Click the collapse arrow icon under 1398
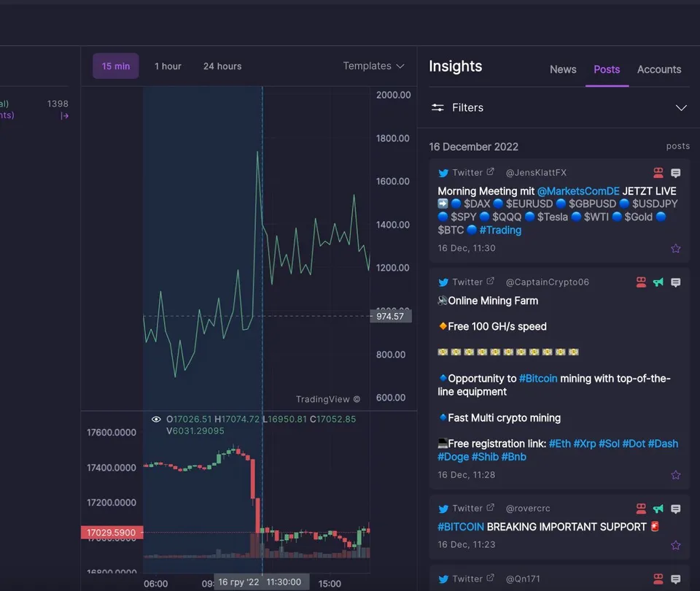The height and width of the screenshot is (591, 700). point(64,116)
